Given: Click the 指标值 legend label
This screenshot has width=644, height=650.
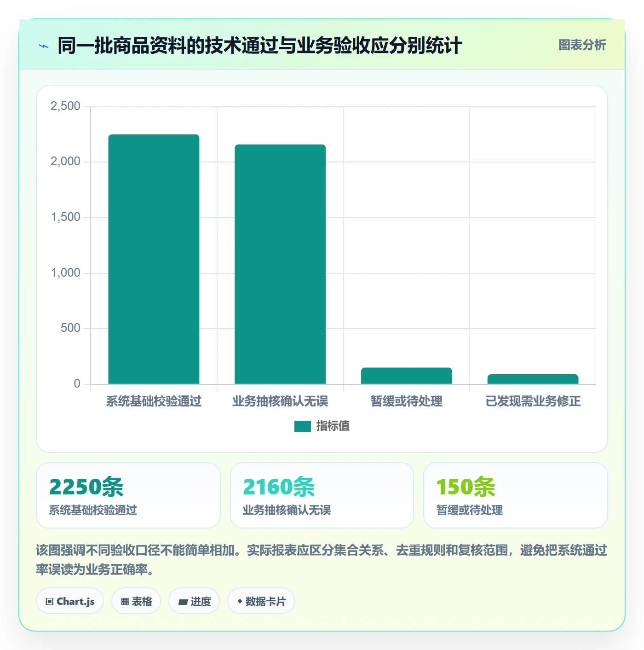Looking at the screenshot, I should click(x=333, y=426).
